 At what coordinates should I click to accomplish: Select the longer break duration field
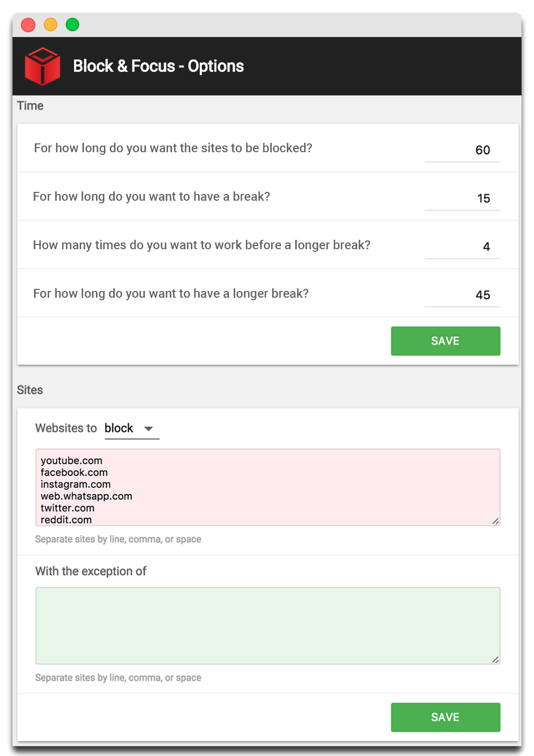click(x=462, y=295)
